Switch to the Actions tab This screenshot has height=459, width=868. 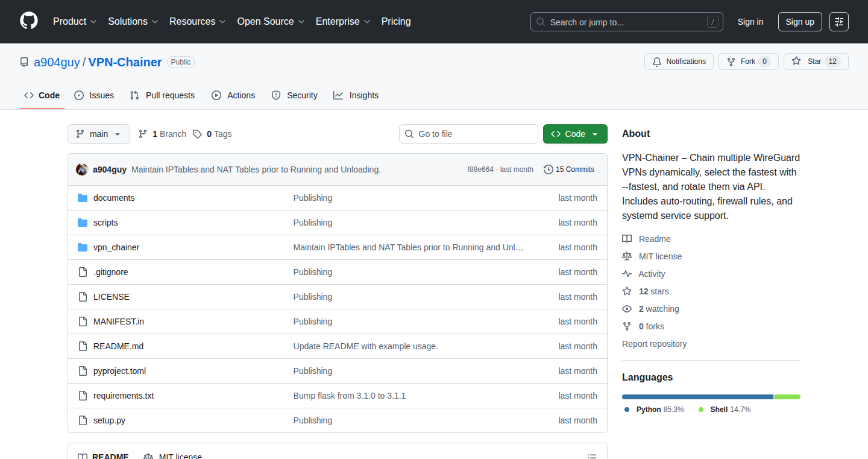click(233, 95)
